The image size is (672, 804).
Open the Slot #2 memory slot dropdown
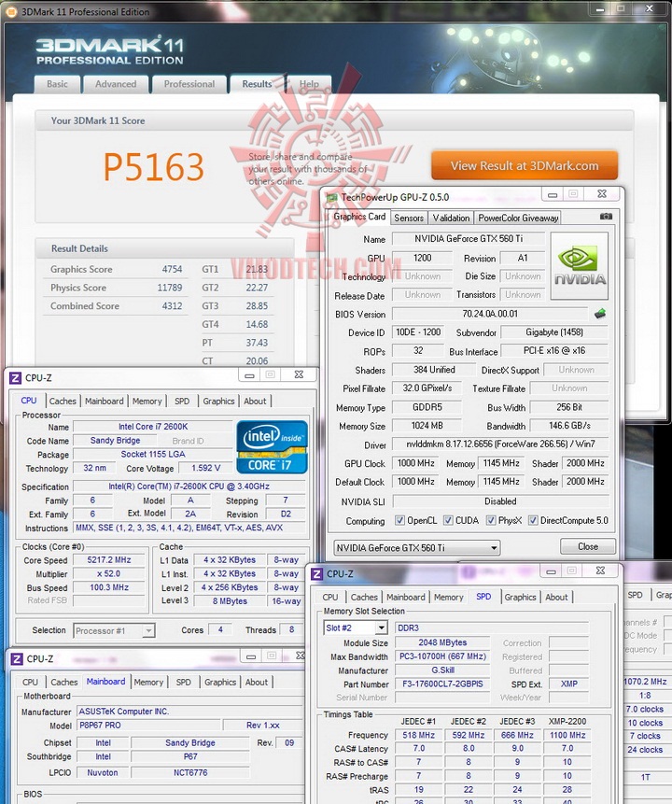coord(356,628)
